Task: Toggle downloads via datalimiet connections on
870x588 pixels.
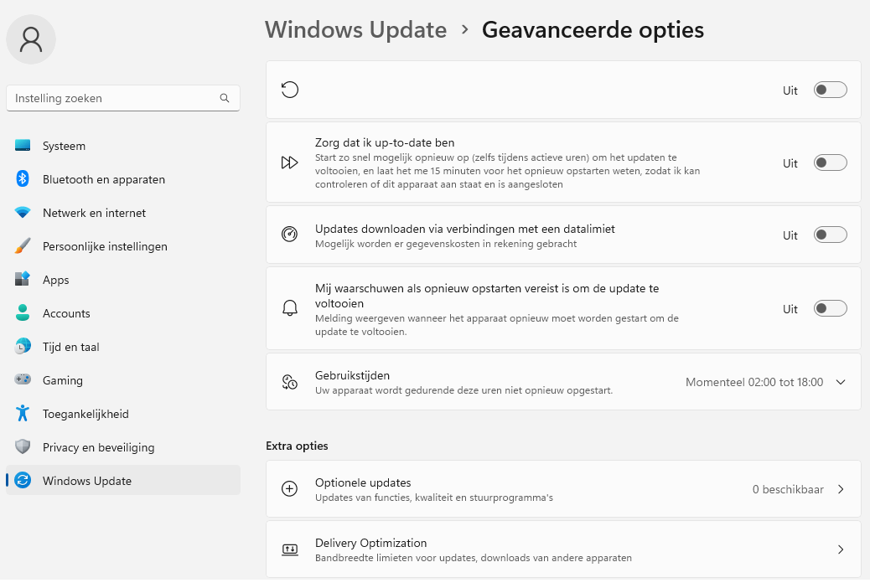Action: coord(830,235)
